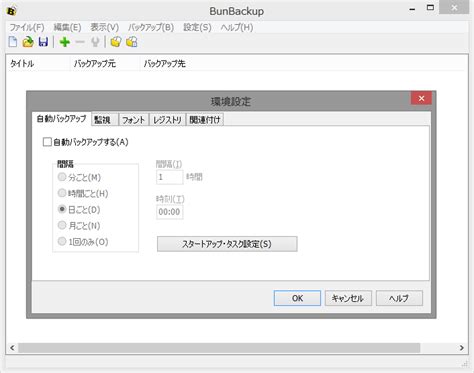
Task: Open the バックアップ(B) menu
Action: pos(151,27)
